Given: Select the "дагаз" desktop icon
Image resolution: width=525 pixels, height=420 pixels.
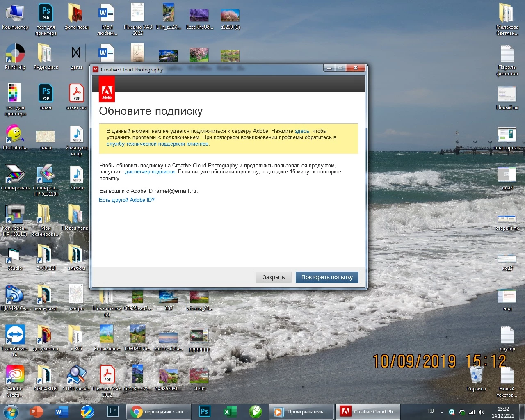Looking at the screenshot, I should pos(76,57).
